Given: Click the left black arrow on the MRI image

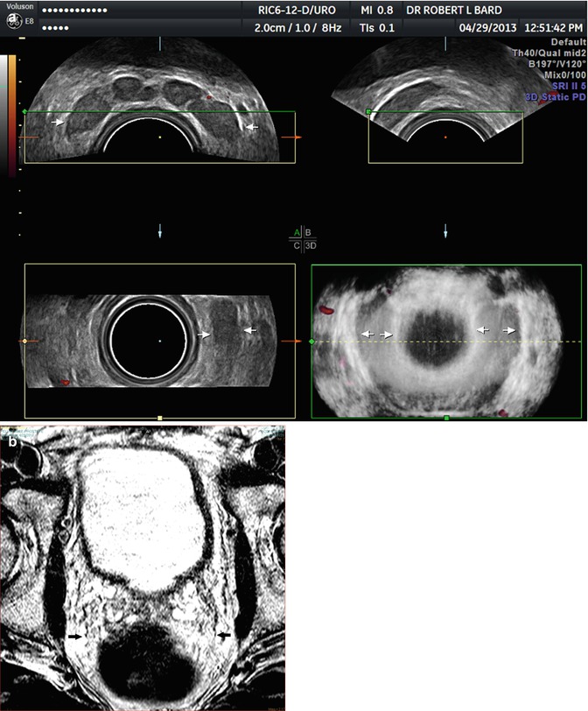Looking at the screenshot, I should coord(76,637).
